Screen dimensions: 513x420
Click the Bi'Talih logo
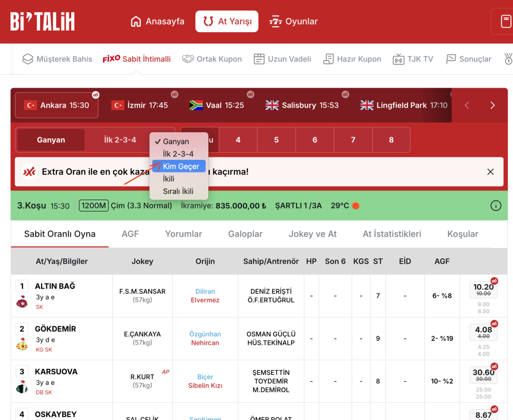[43, 22]
